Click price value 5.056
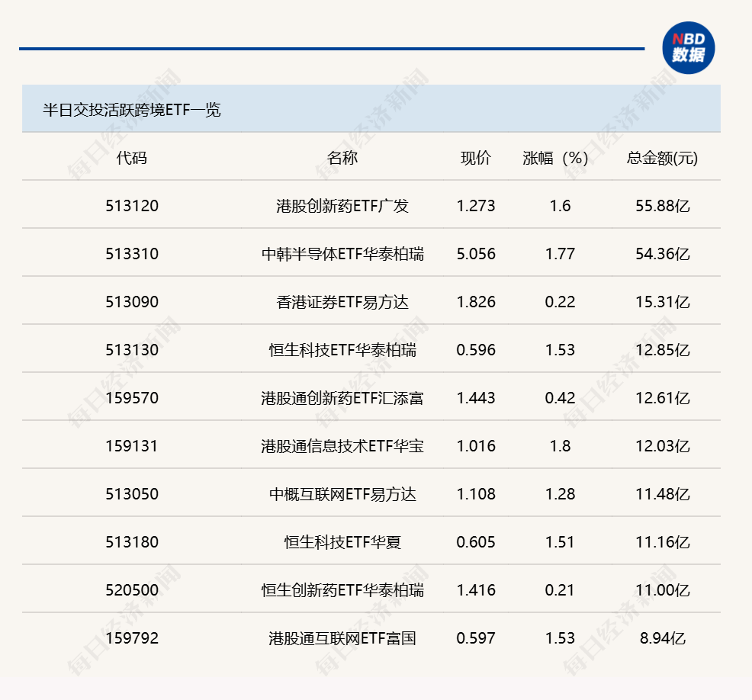Image resolution: width=752 pixels, height=700 pixels. [476, 254]
